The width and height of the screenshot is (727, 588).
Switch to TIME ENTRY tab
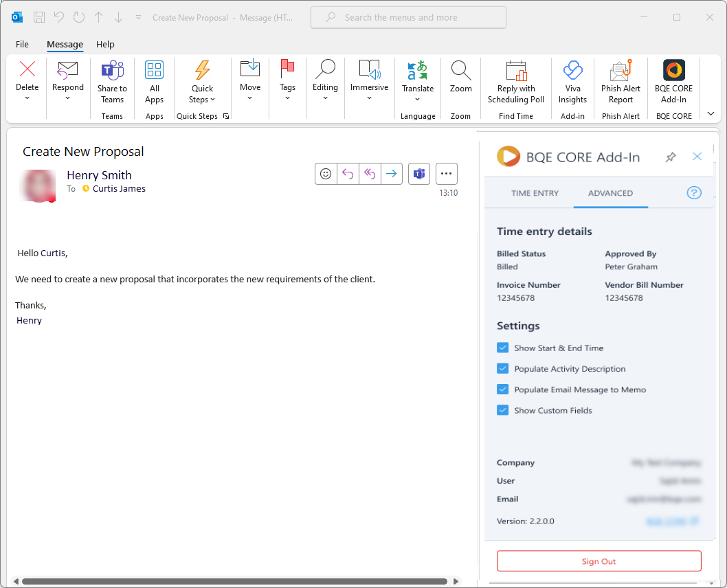coord(535,193)
